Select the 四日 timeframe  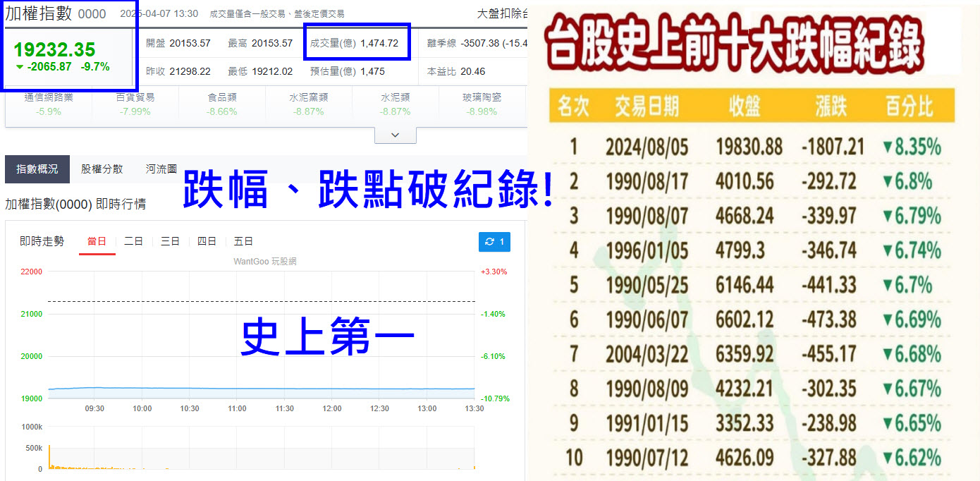tap(207, 240)
